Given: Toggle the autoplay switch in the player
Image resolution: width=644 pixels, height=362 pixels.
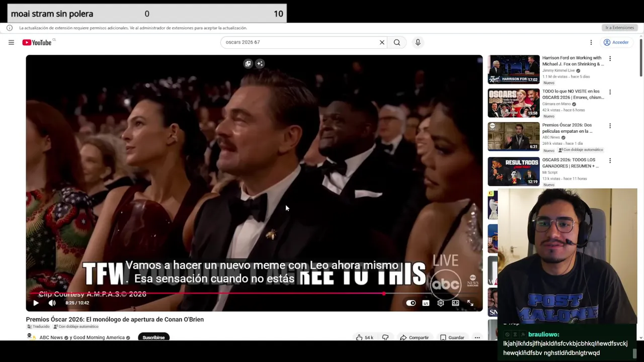Looking at the screenshot, I should pyautogui.click(x=411, y=303).
